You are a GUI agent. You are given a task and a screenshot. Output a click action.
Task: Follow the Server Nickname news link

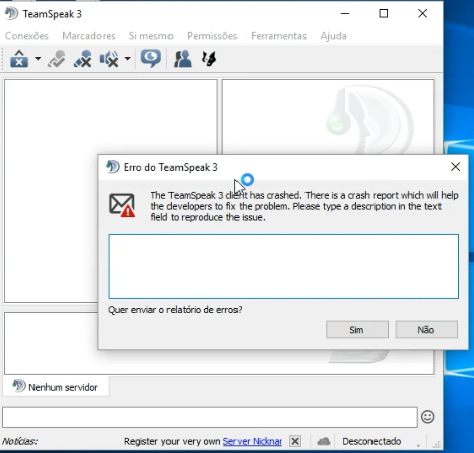tap(252, 441)
